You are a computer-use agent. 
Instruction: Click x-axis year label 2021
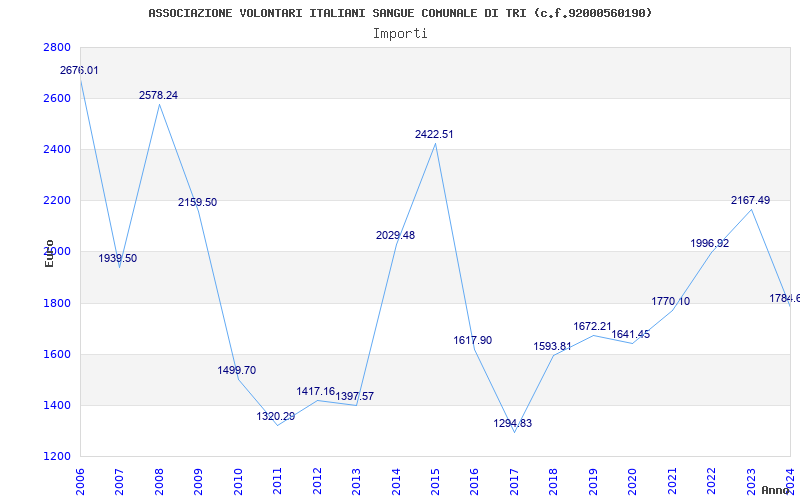tap(672, 482)
